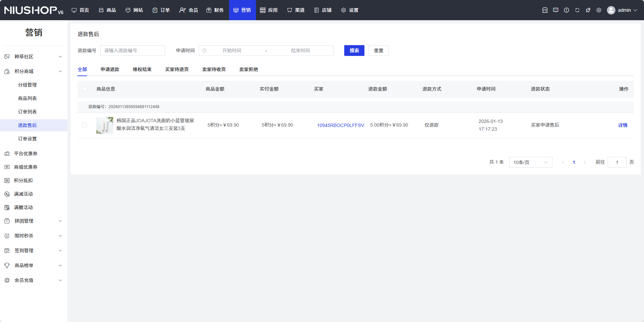Viewport: 644px width, 322px height.
Task: Switch to the 申请退款 tab
Action: tap(110, 69)
